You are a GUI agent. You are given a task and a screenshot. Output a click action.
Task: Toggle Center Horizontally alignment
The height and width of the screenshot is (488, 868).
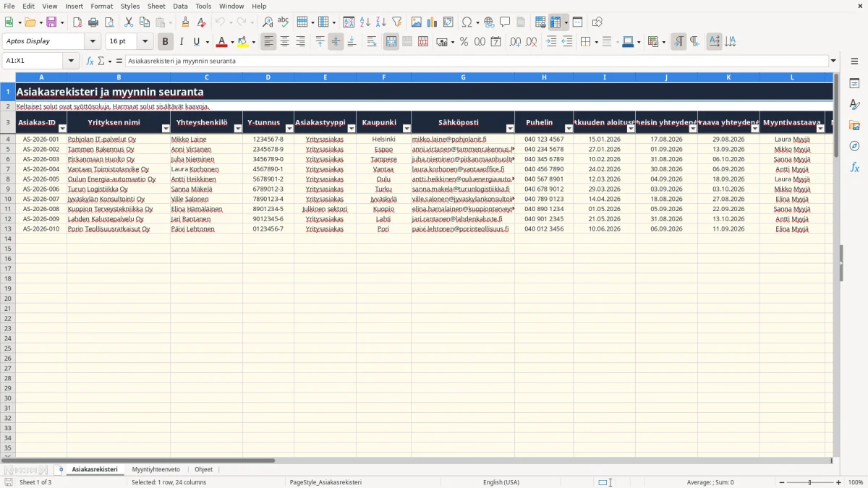pyautogui.click(x=284, y=42)
